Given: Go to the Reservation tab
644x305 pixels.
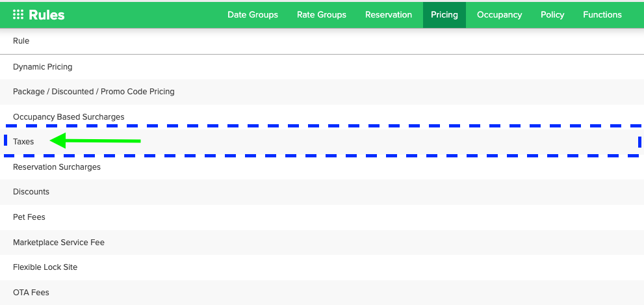Looking at the screenshot, I should tap(389, 14).
